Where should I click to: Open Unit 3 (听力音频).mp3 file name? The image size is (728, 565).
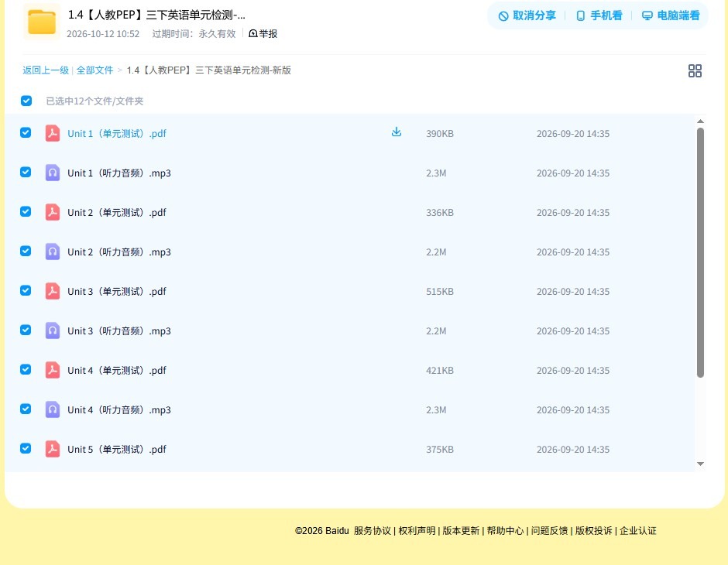(118, 330)
